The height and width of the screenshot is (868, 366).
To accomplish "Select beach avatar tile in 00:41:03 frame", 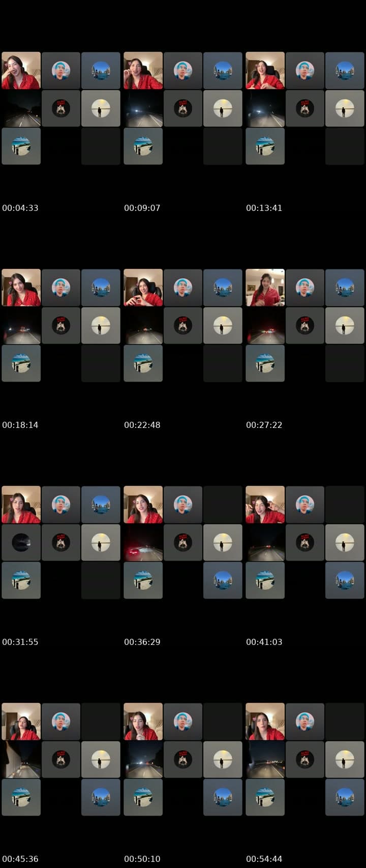I will tap(265, 580).
